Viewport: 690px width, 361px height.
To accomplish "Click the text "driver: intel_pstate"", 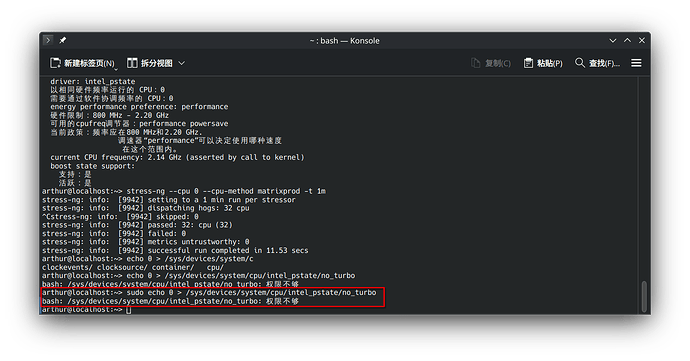I will tap(92, 81).
